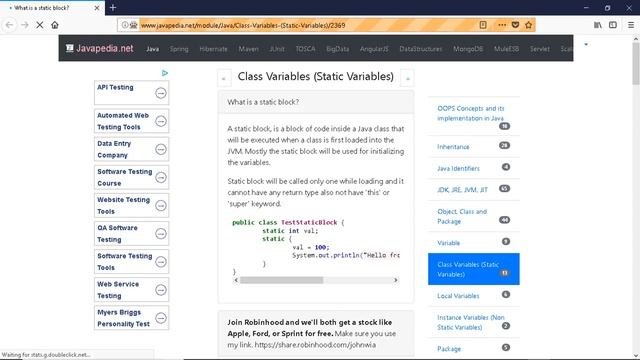Open Data Entry Company ad arrow
The width and height of the screenshot is (640, 360).
[x=161, y=149]
